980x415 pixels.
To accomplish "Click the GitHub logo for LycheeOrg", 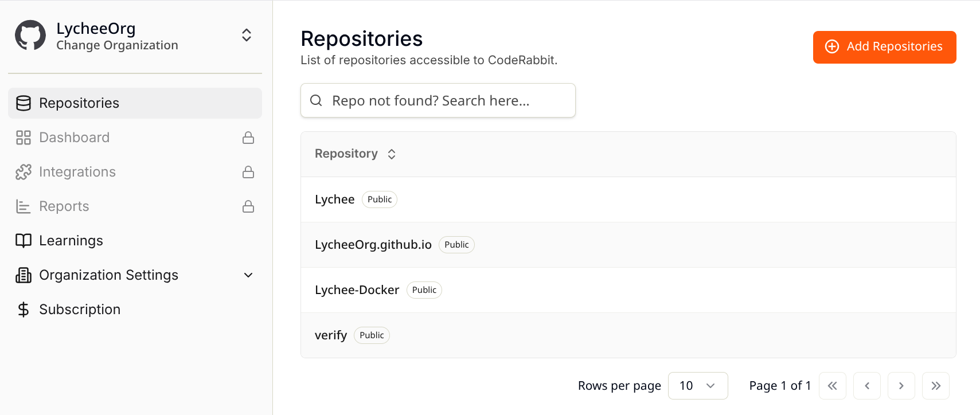I will [30, 36].
